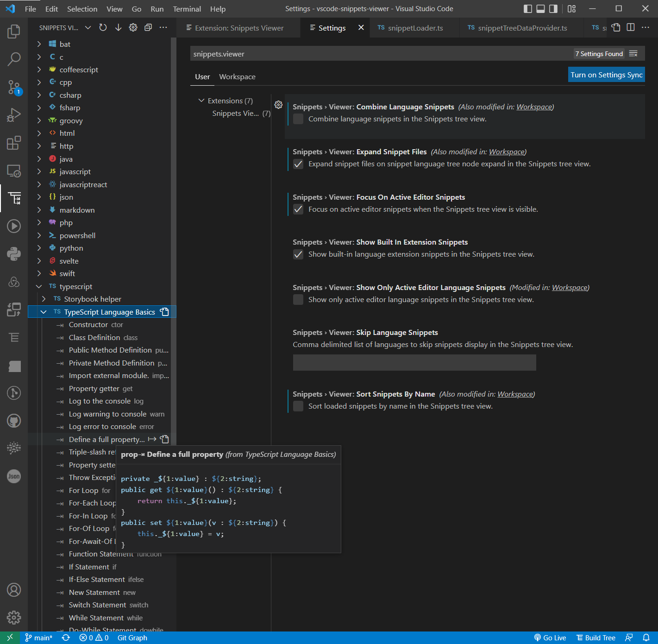
Task: Expand the markdown snippets node
Action: (39, 210)
